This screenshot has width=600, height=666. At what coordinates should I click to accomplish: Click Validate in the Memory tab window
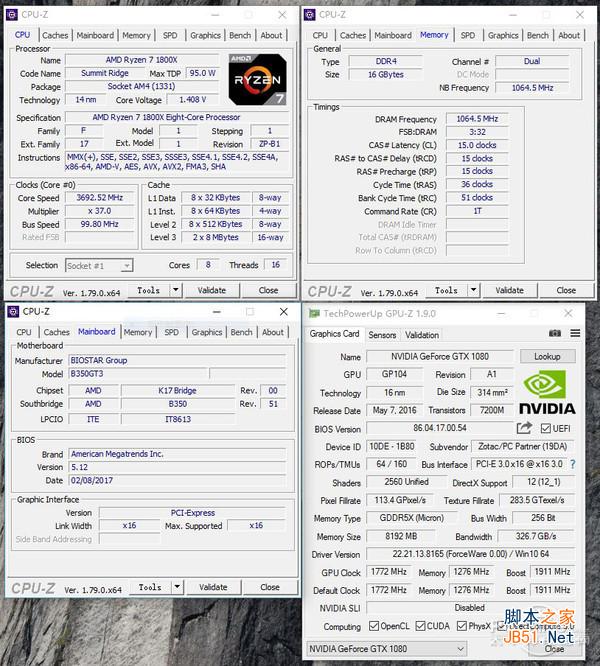click(x=509, y=291)
